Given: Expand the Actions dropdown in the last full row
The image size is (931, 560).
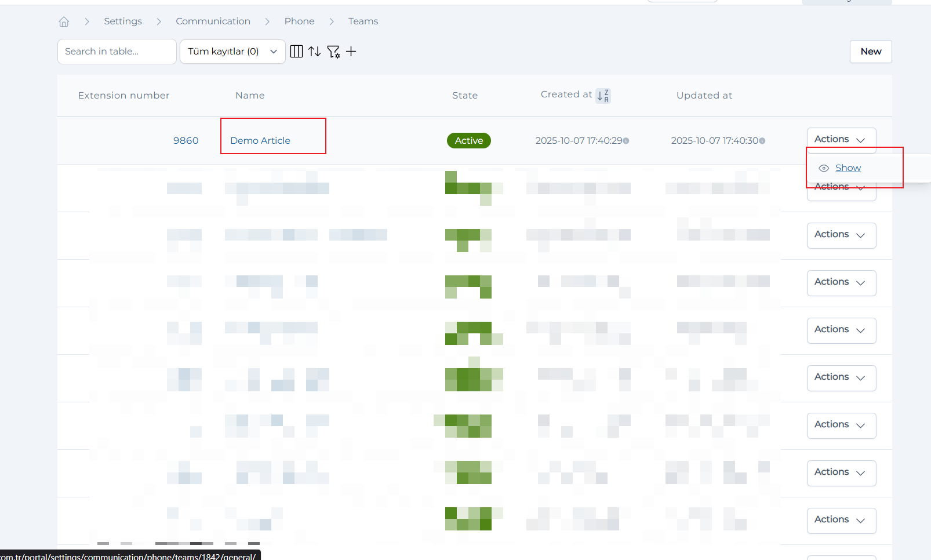Looking at the screenshot, I should pos(841,520).
